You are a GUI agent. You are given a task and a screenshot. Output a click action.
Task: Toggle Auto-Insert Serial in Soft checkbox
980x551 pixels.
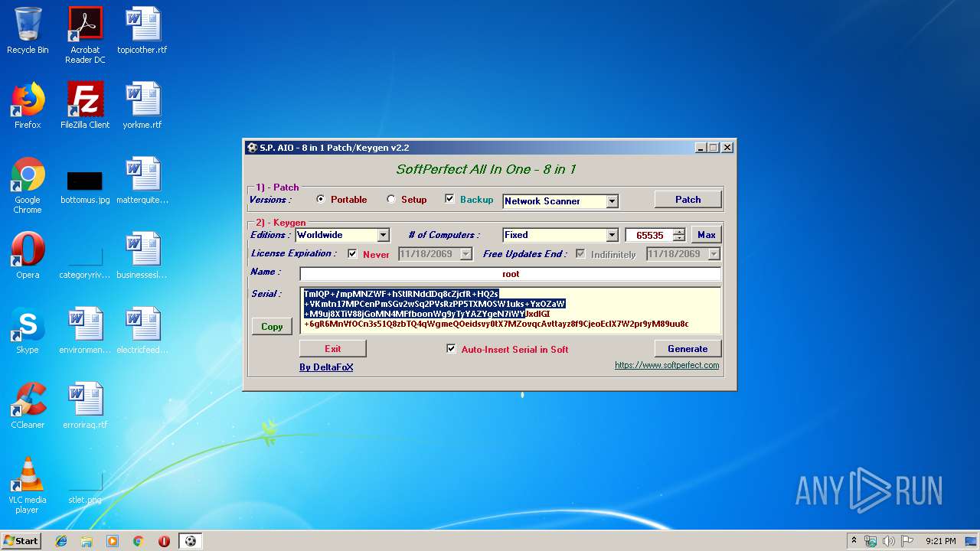[x=451, y=349]
